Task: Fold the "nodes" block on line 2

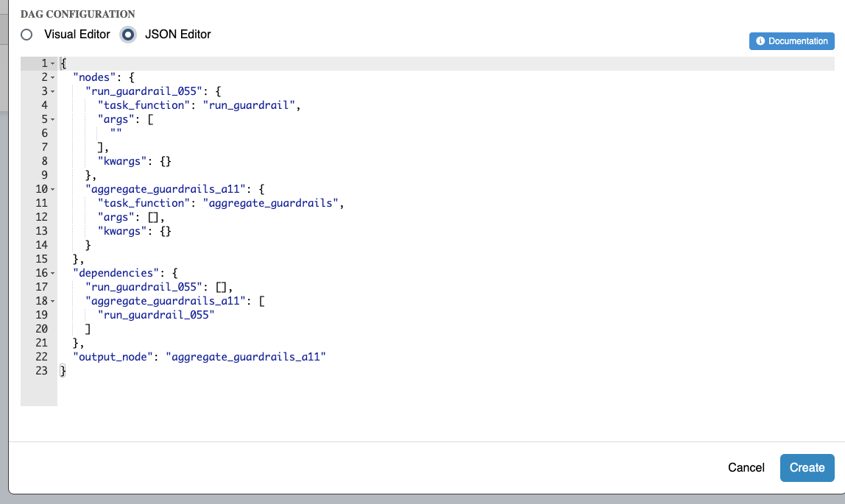Action: [x=53, y=77]
